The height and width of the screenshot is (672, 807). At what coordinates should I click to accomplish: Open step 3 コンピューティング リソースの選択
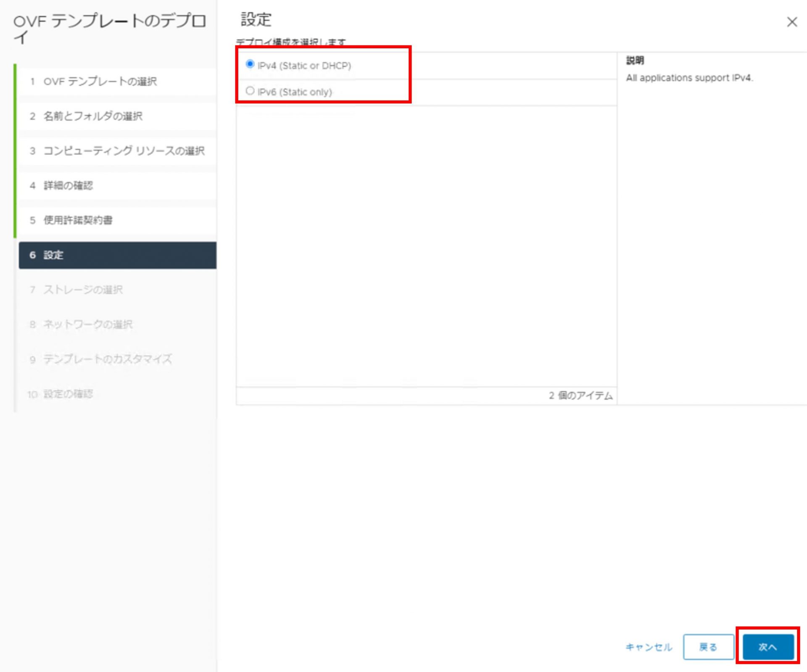coord(124,151)
